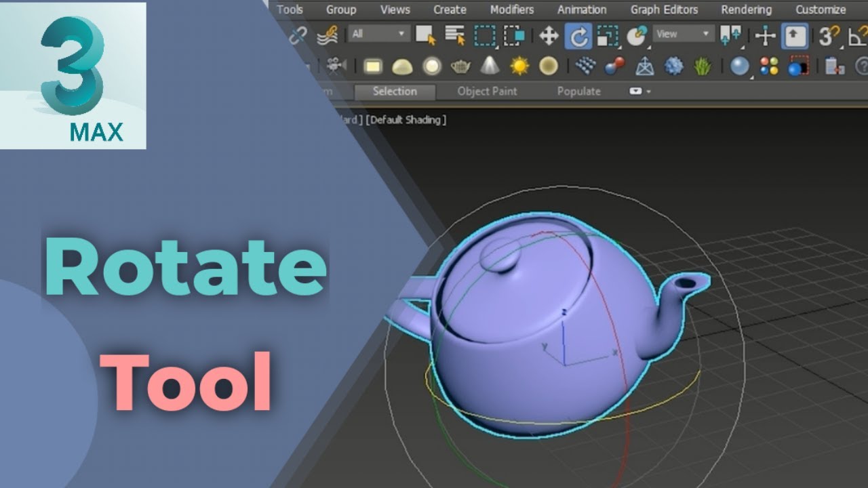Open the Modifiers menu

click(x=511, y=9)
